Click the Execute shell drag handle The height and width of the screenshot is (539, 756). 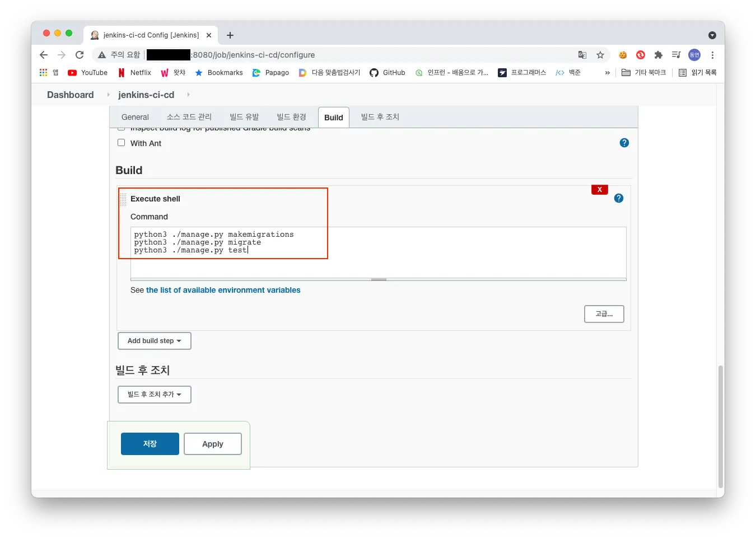click(123, 199)
